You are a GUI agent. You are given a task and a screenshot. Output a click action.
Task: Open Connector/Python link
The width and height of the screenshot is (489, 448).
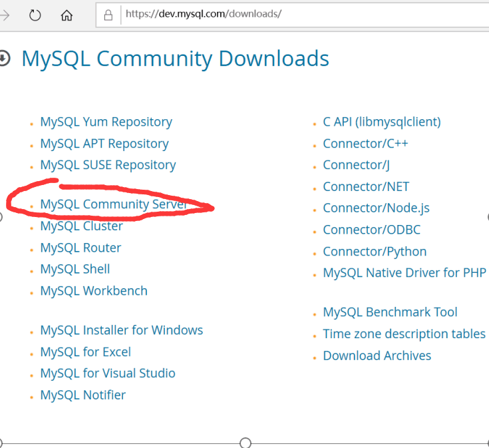375,252
